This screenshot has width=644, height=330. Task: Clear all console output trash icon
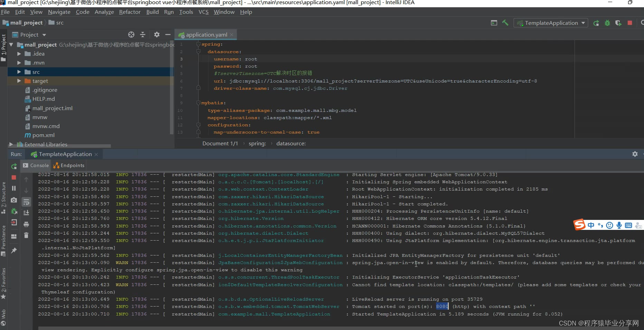click(x=26, y=235)
